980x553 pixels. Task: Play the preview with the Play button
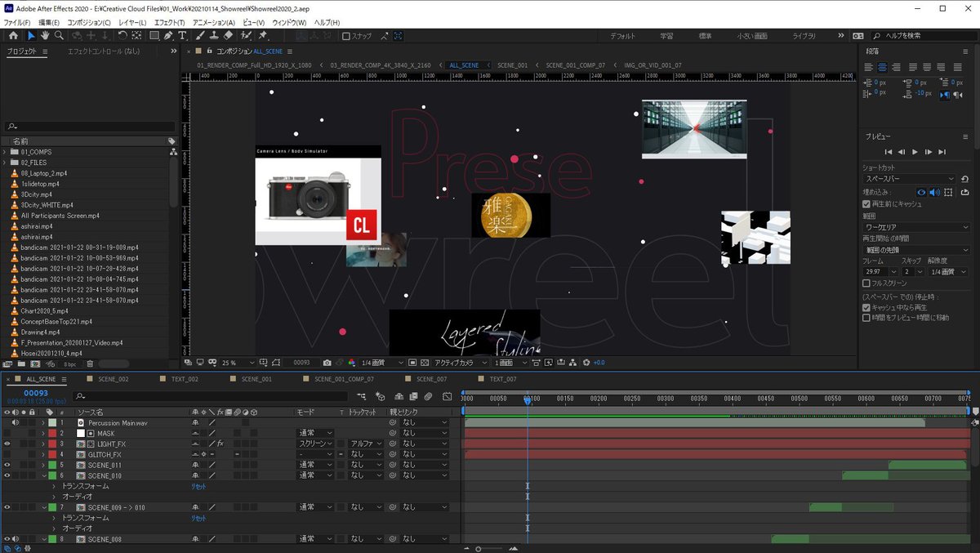(x=915, y=152)
